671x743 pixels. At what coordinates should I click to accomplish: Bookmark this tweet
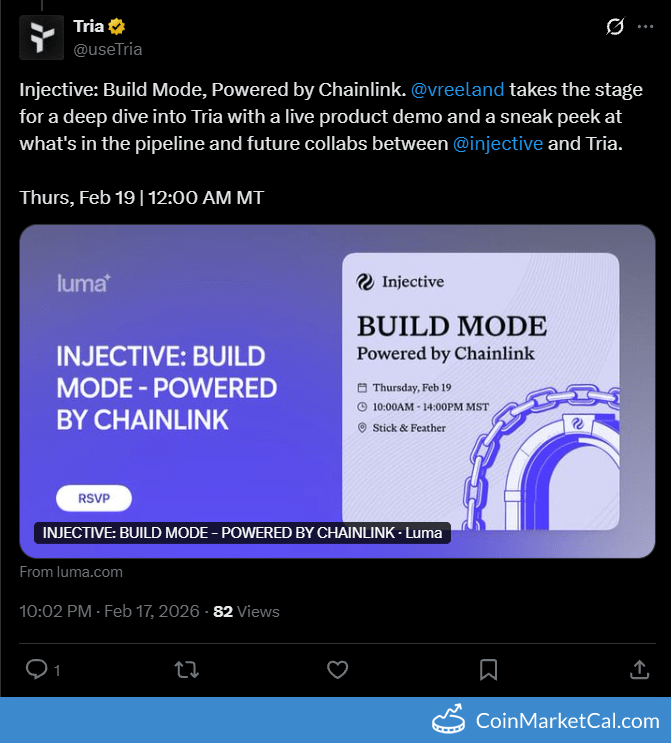click(488, 669)
